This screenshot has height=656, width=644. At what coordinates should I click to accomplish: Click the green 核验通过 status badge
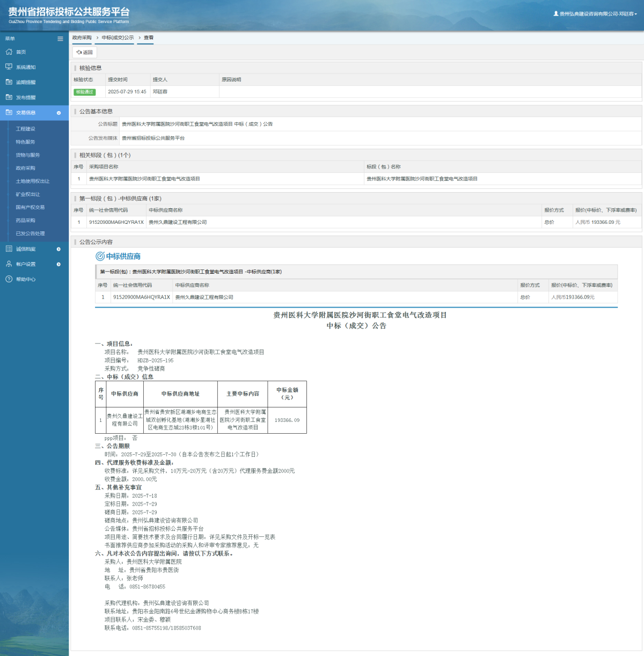point(84,92)
